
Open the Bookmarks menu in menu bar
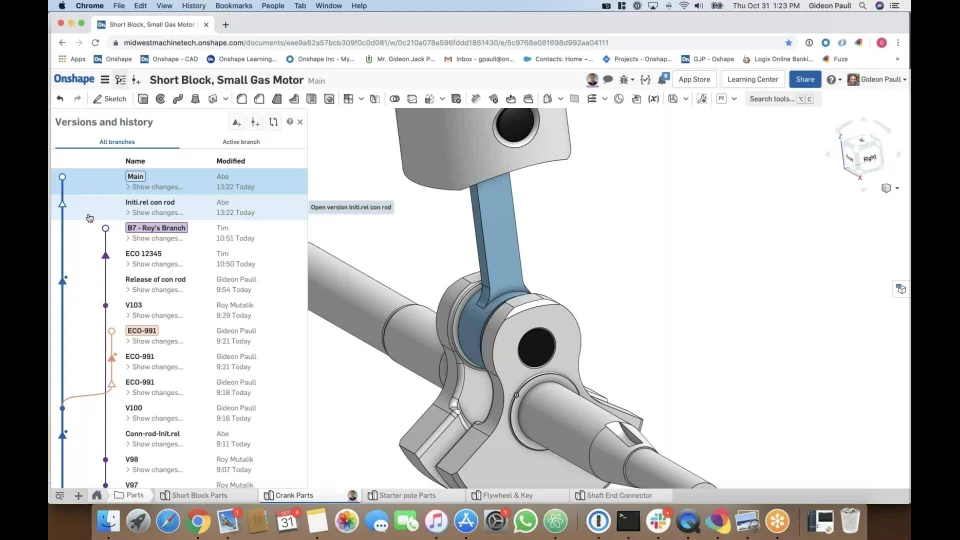233,6
